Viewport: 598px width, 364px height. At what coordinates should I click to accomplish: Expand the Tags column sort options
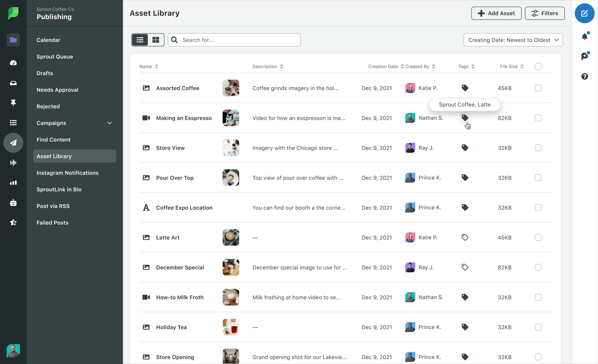coord(472,66)
